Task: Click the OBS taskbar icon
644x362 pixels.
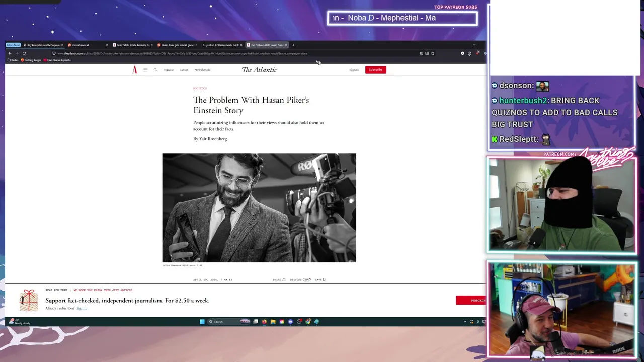Action: pos(299,322)
